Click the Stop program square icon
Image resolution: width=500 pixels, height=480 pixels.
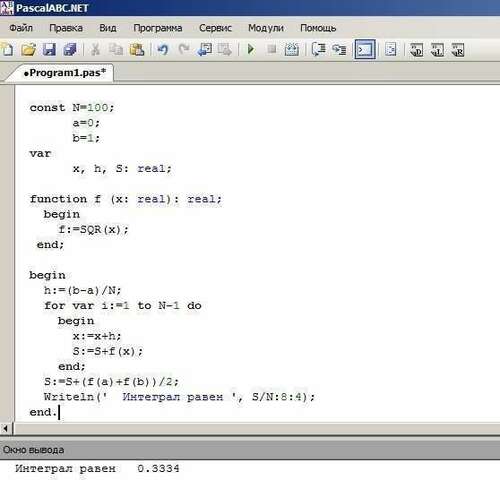coord(272,50)
